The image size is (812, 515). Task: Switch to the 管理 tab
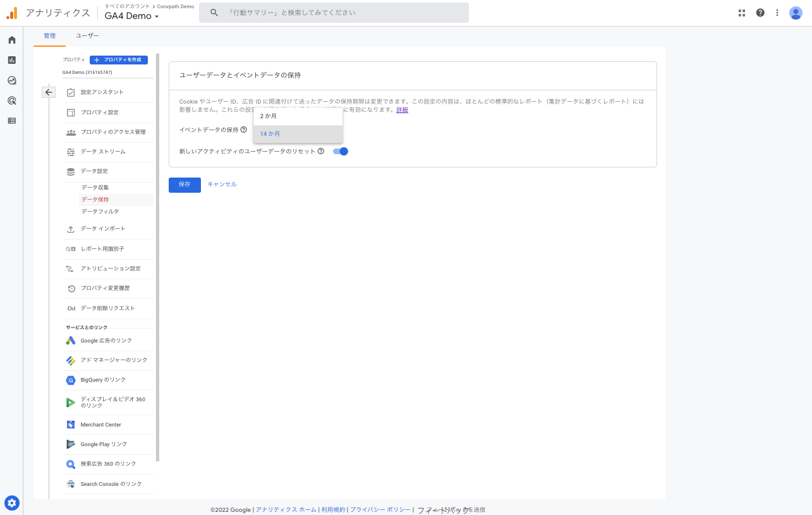49,36
